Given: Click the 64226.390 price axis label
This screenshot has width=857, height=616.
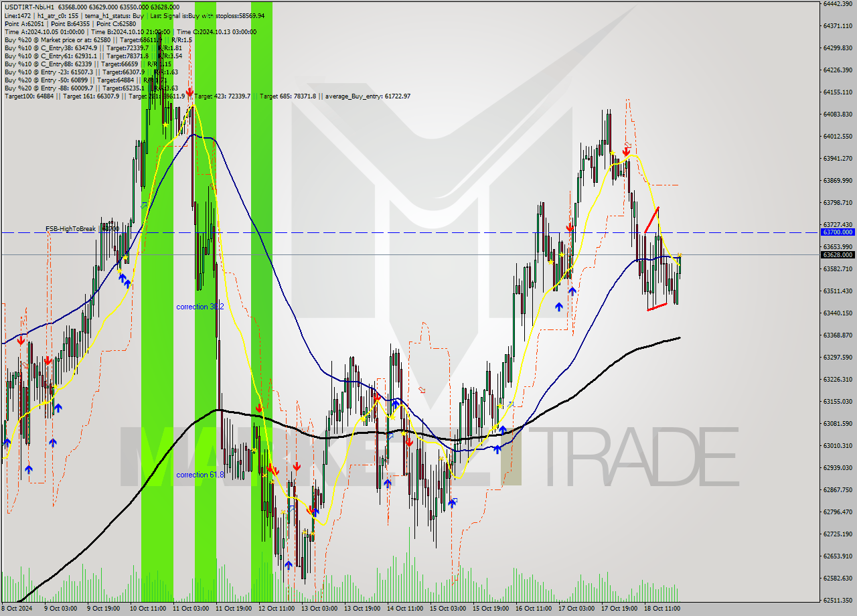Looking at the screenshot, I should point(838,70).
